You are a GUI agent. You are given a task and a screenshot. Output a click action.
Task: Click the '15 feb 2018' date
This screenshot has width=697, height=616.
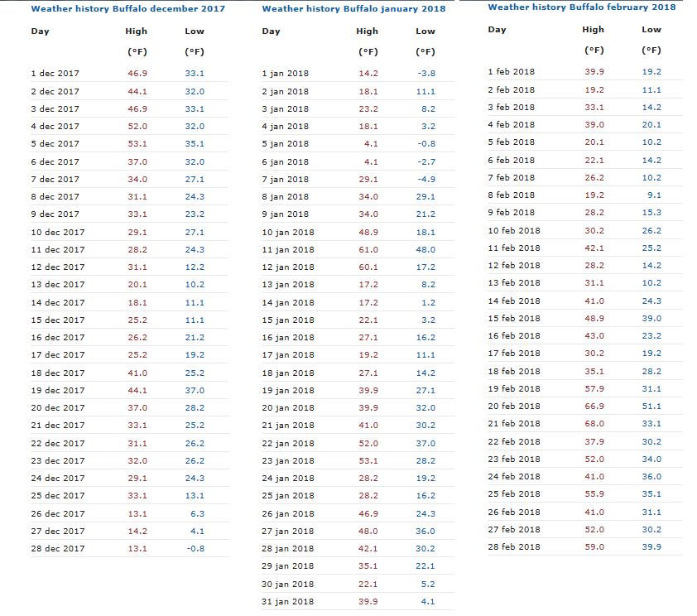click(514, 319)
